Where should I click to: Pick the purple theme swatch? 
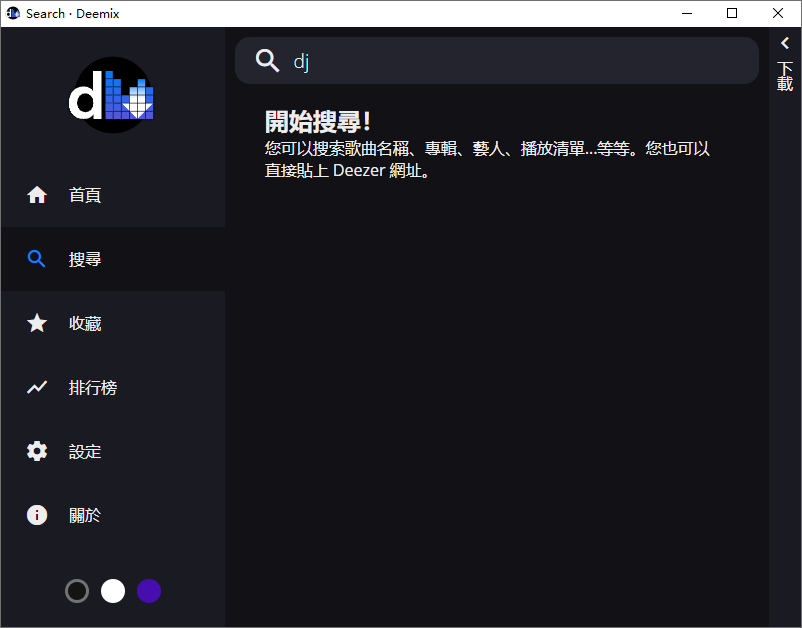click(x=149, y=591)
